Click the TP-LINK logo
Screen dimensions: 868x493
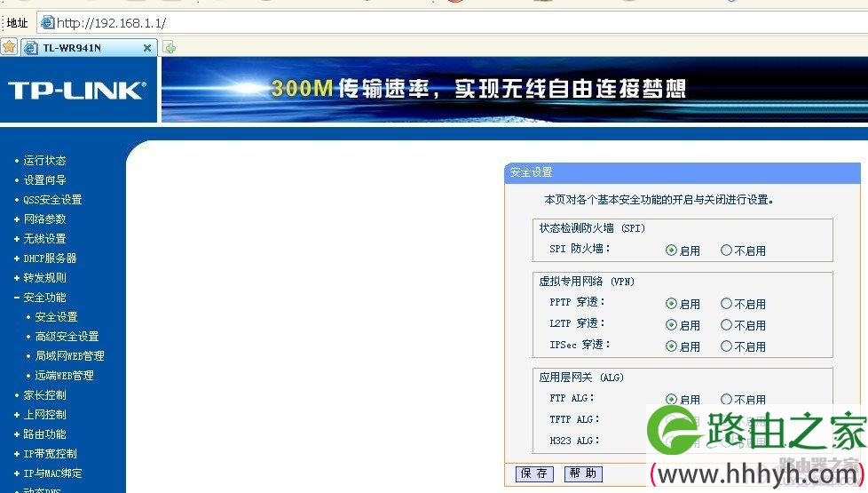point(77,91)
